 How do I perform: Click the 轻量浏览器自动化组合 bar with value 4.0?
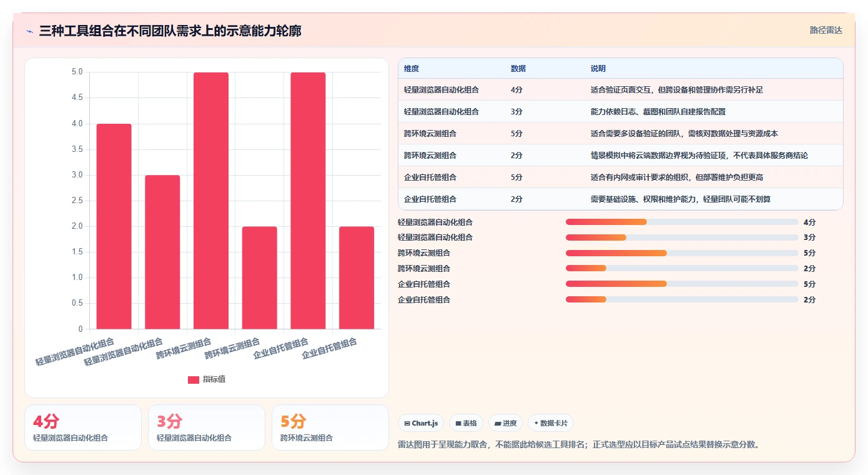tap(114, 226)
